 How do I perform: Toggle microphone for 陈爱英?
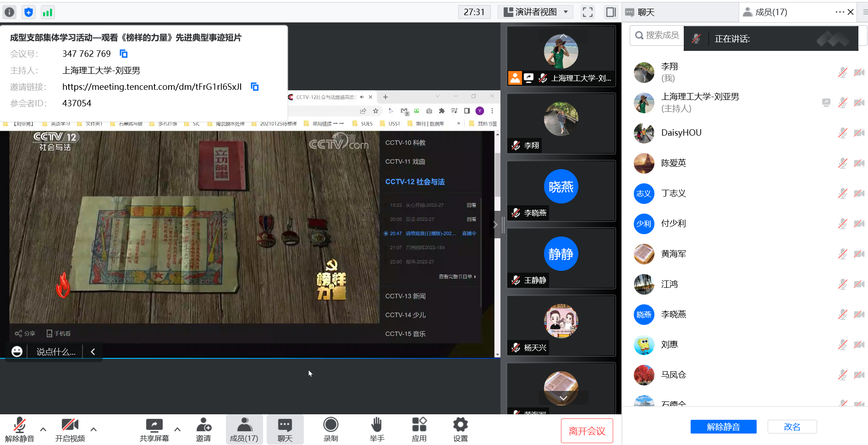(x=842, y=163)
